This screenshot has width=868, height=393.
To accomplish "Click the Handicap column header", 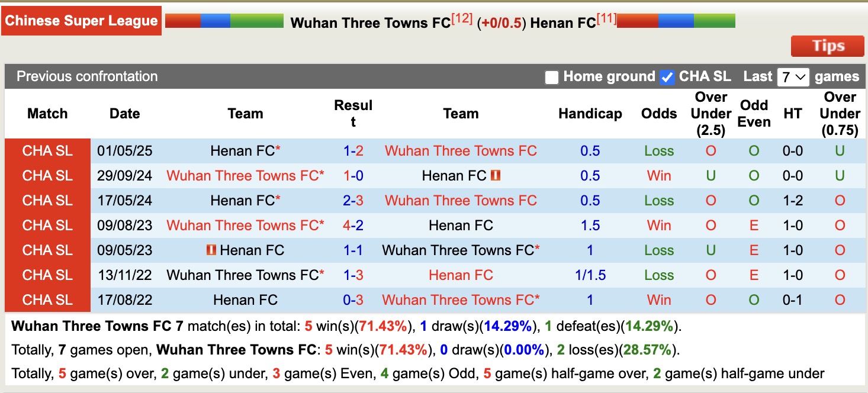I will coord(590,113).
